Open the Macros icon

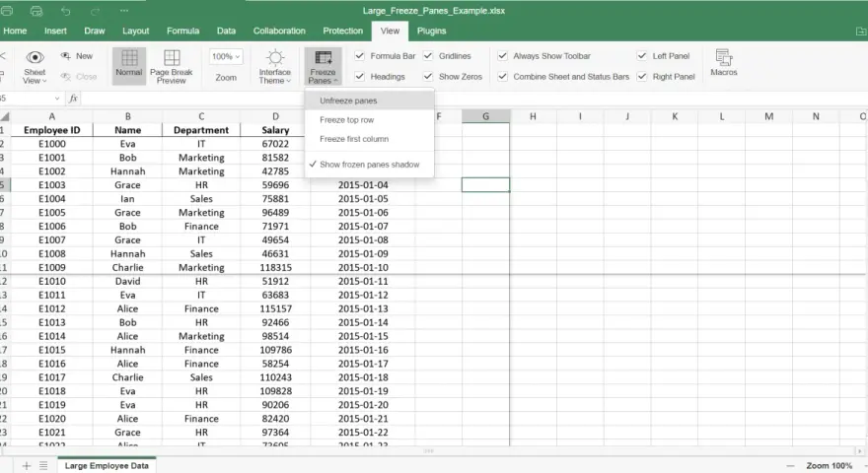[x=724, y=57]
